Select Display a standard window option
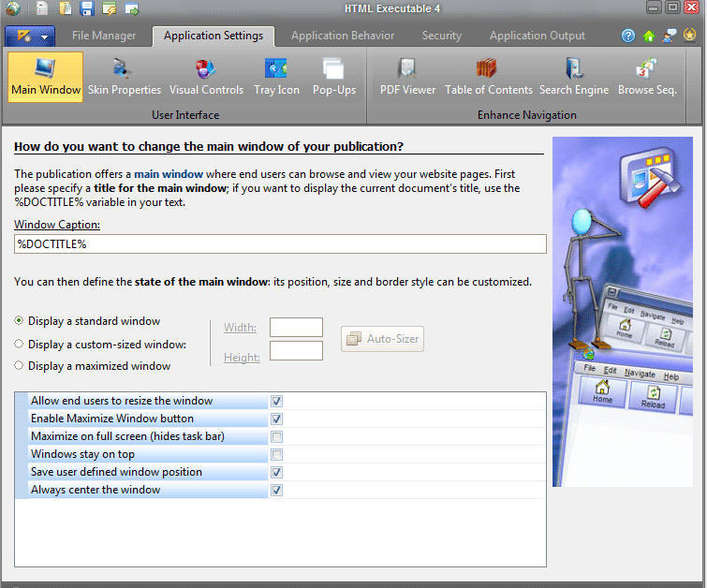707x588 pixels. [x=19, y=320]
